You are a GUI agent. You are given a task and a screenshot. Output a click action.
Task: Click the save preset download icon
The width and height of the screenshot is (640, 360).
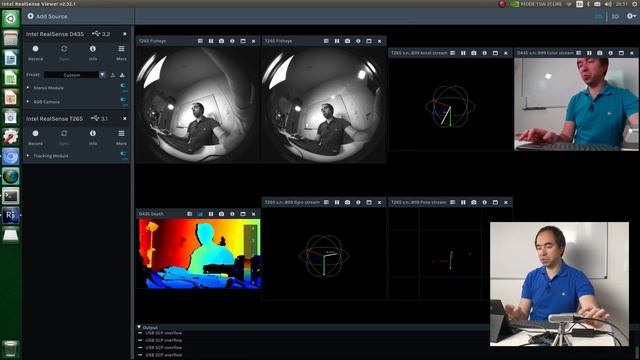[x=122, y=75]
